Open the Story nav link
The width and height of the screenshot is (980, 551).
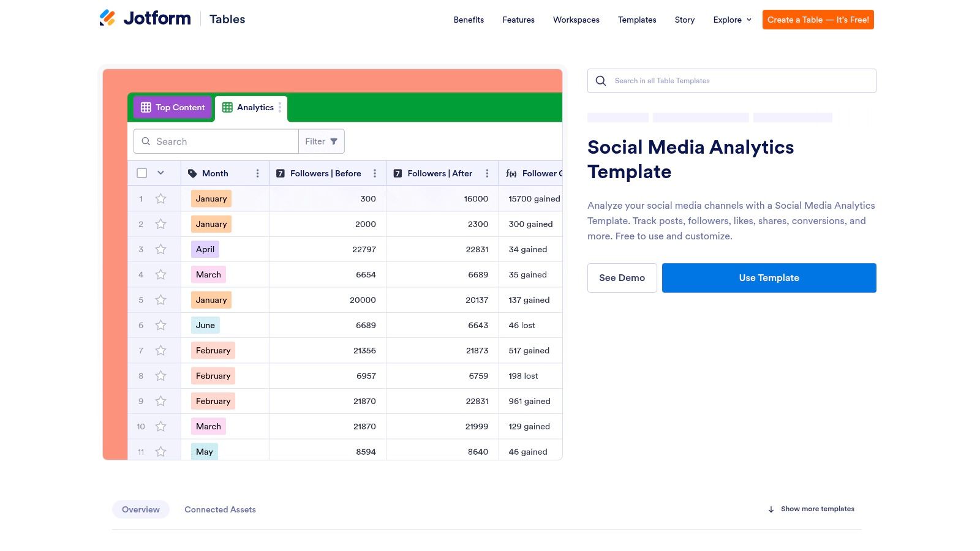[685, 20]
